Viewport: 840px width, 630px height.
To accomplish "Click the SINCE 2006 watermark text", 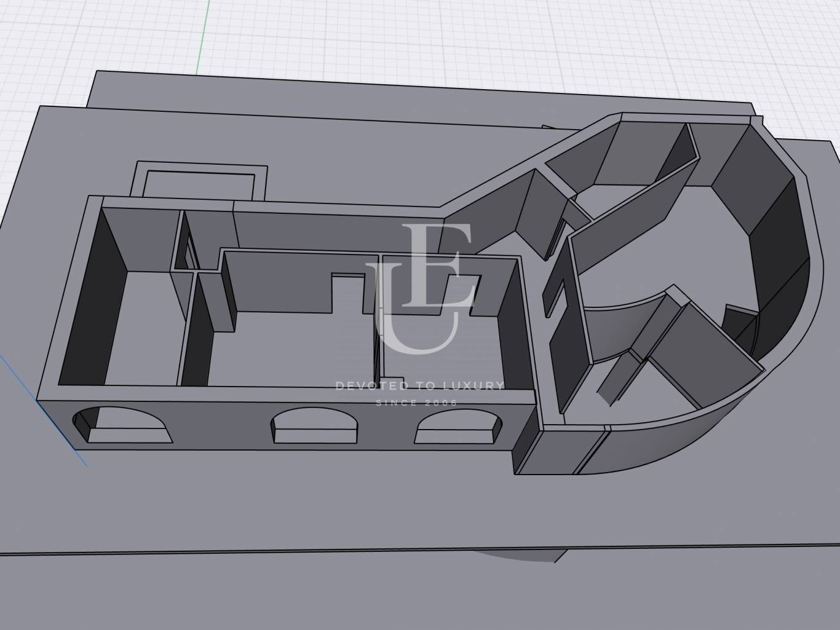I will (x=416, y=403).
